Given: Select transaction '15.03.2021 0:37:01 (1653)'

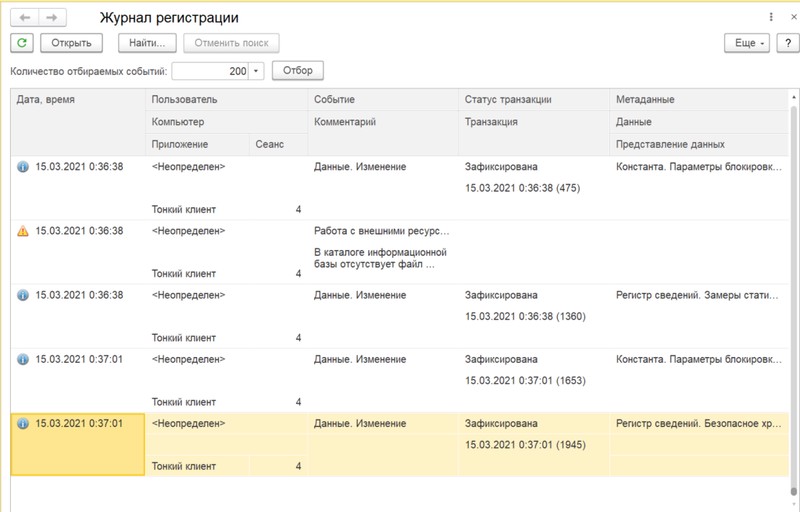Looking at the screenshot, I should click(x=525, y=381).
